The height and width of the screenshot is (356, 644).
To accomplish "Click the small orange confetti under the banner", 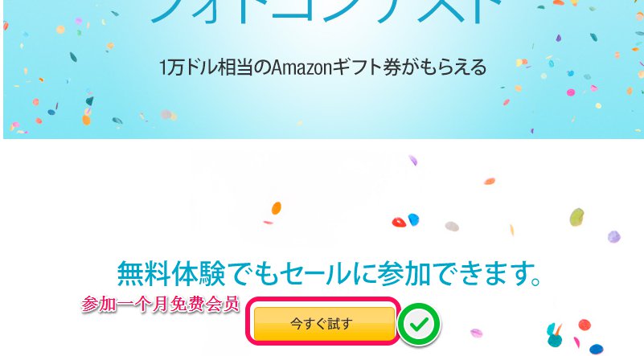I will click(490, 181).
